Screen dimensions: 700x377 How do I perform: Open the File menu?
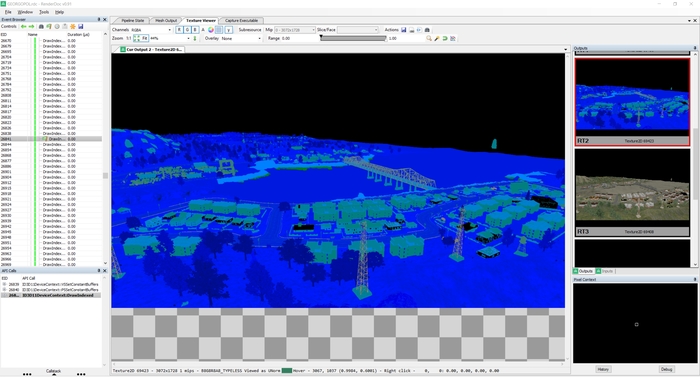[x=8, y=12]
